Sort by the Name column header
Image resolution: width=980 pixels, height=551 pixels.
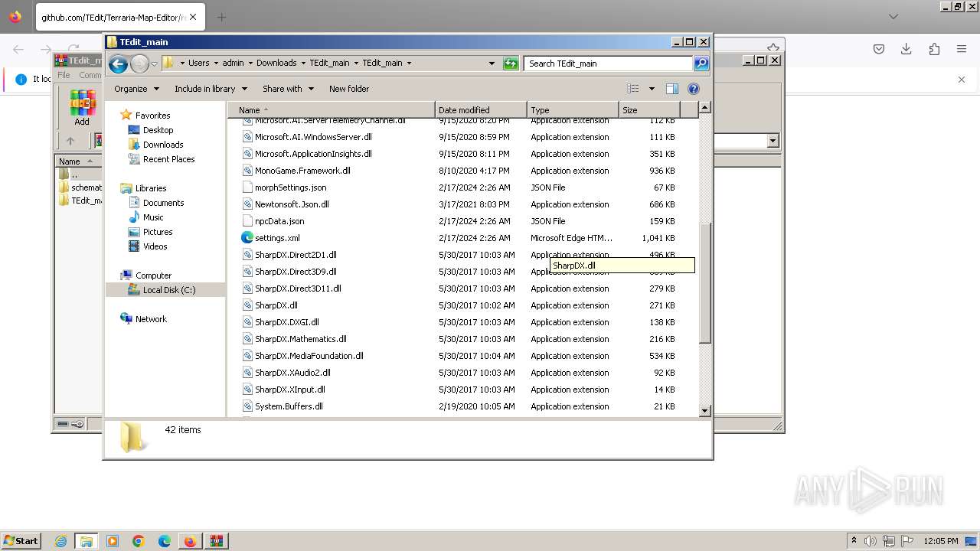(331, 110)
